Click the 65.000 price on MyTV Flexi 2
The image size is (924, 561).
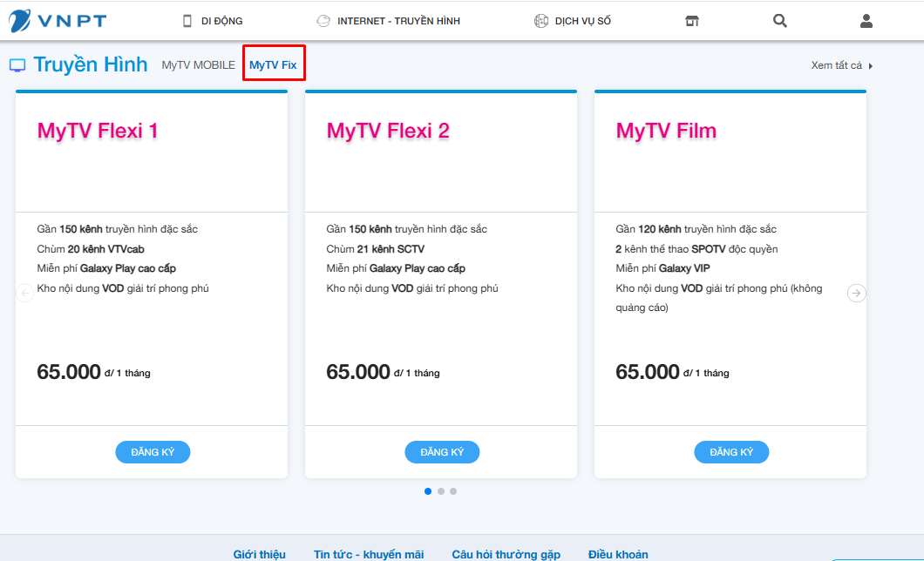358,371
